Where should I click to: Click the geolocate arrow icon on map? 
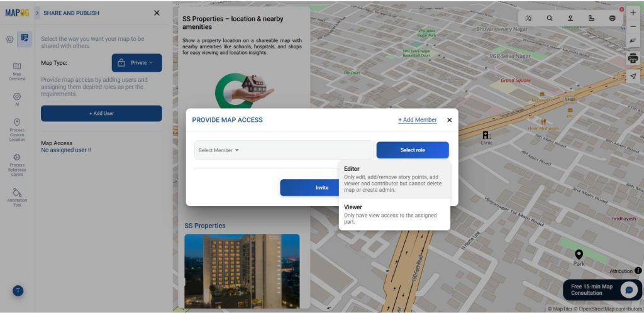pos(633,76)
